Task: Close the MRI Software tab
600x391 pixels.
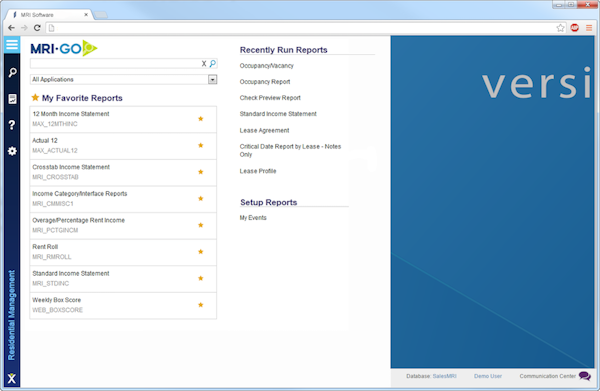Action: [86, 15]
